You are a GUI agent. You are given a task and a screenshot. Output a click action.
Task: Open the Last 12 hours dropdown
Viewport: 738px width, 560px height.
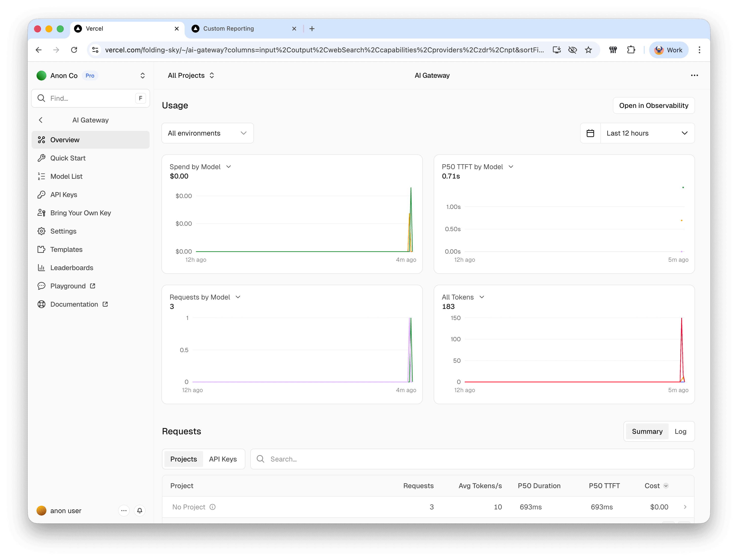[647, 133]
